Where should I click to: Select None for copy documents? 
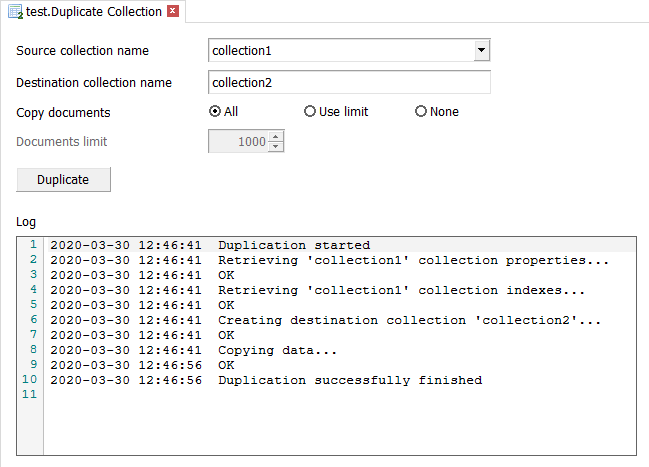coord(421,112)
